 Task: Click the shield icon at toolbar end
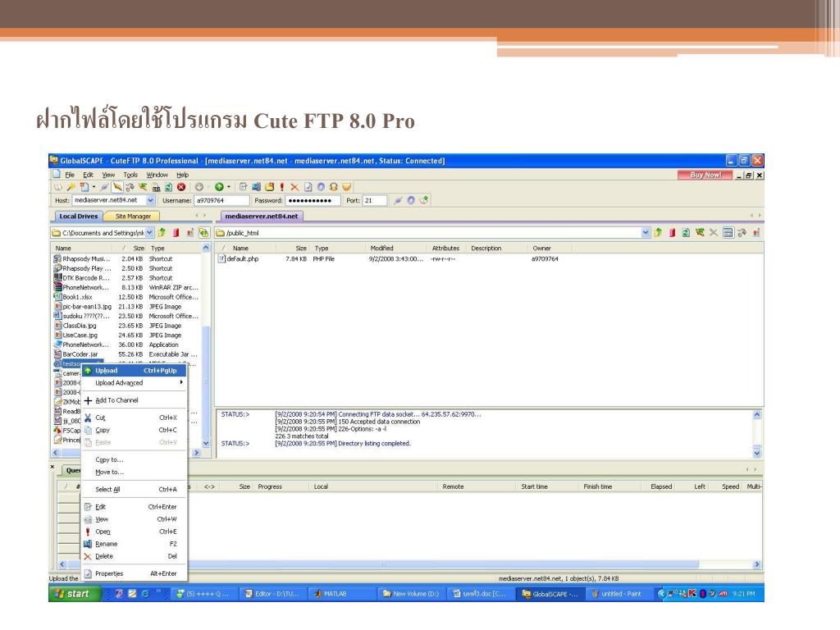click(347, 187)
